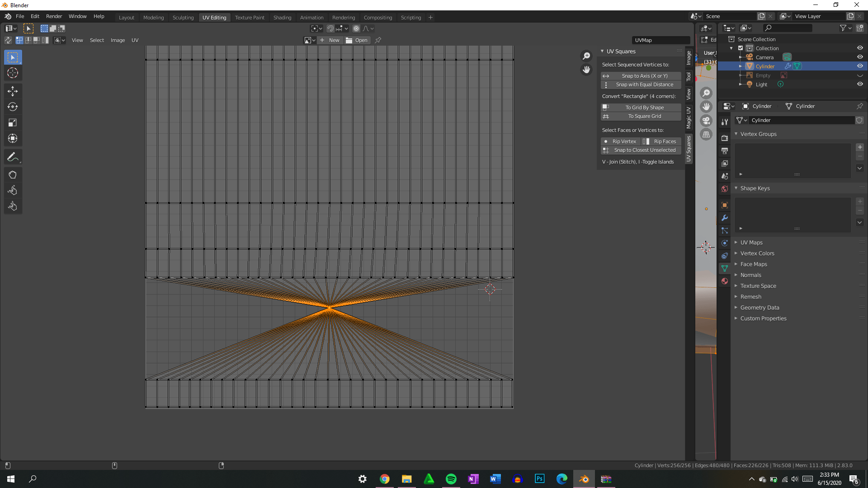Select the Rotate tool in UV toolbar
868x488 pixels.
[13, 107]
